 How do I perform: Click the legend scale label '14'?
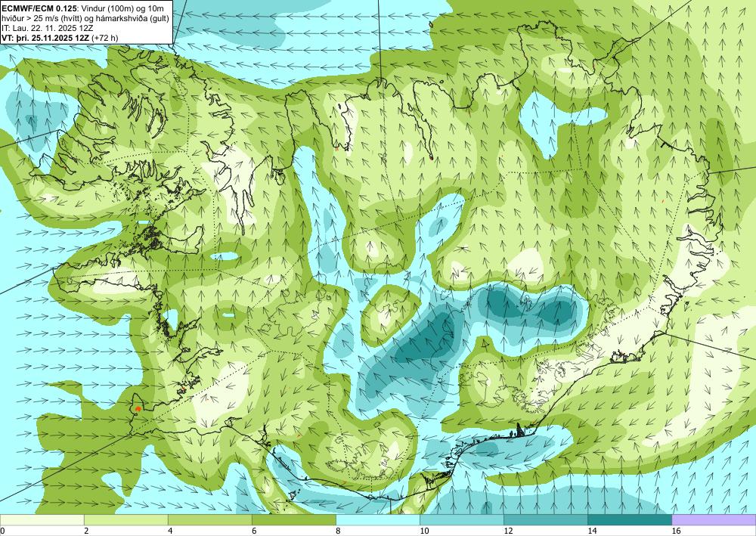tap(592, 531)
